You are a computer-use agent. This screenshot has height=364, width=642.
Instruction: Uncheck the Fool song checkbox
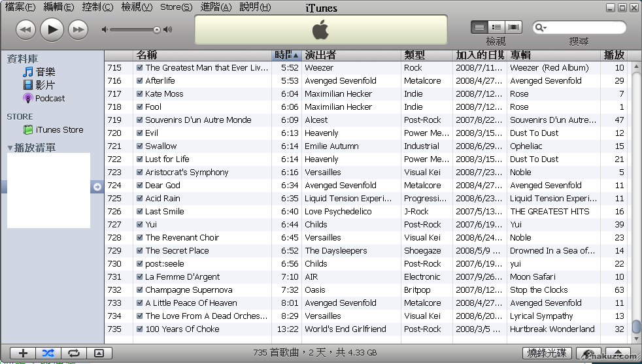click(x=140, y=107)
